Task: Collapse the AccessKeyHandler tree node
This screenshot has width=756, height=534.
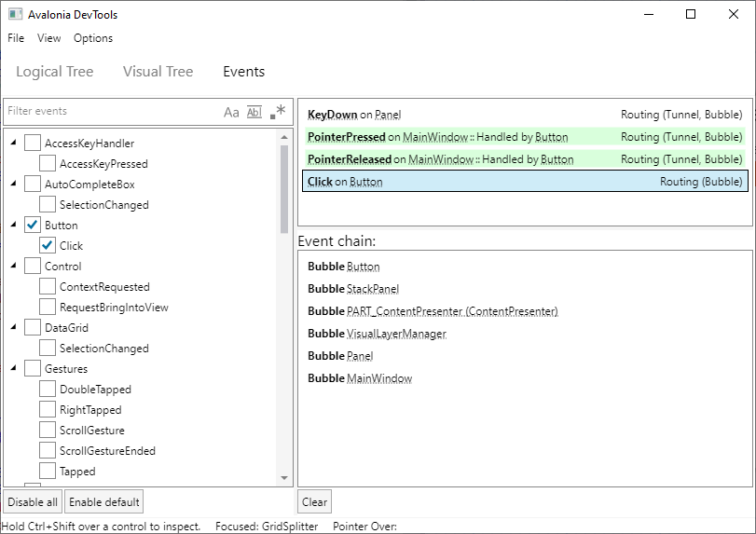Action: tap(13, 144)
